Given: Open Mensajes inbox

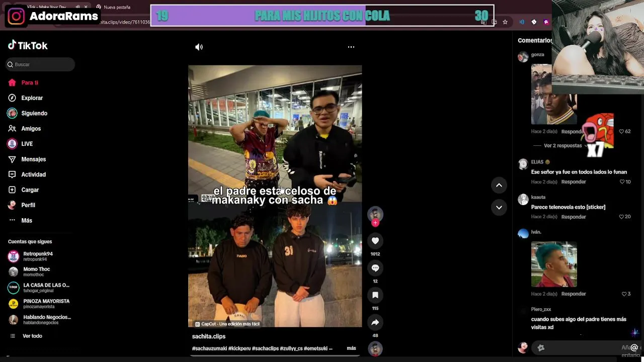Looking at the screenshot, I should [34, 159].
